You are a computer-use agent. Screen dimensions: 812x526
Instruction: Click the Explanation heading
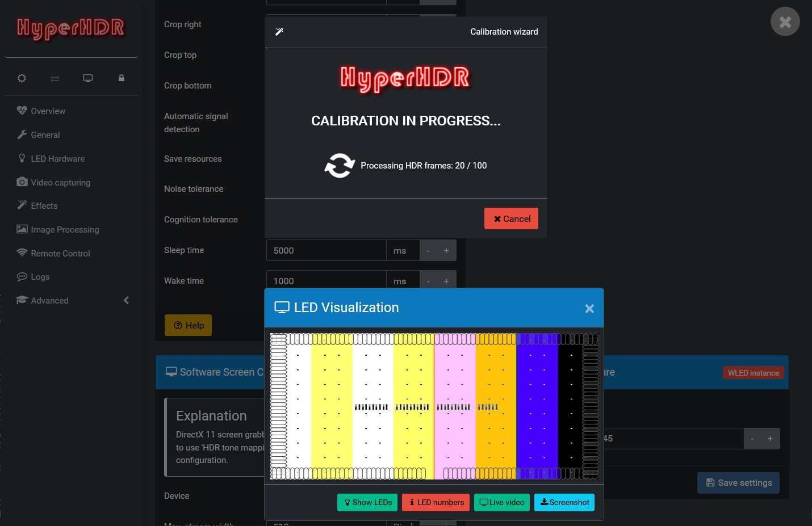[211, 416]
